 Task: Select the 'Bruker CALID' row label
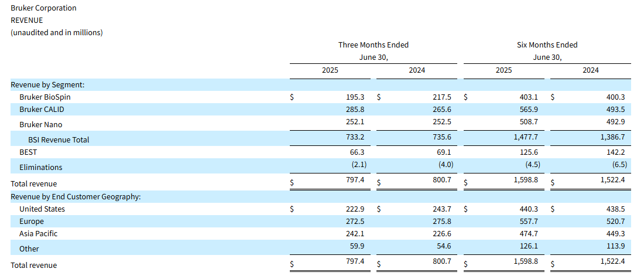click(42, 110)
